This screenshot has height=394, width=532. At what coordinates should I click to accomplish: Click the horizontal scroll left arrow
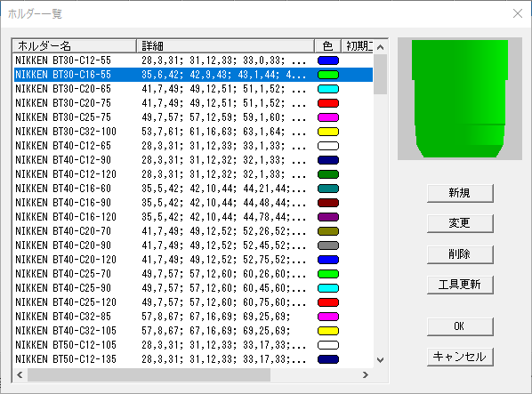click(20, 374)
